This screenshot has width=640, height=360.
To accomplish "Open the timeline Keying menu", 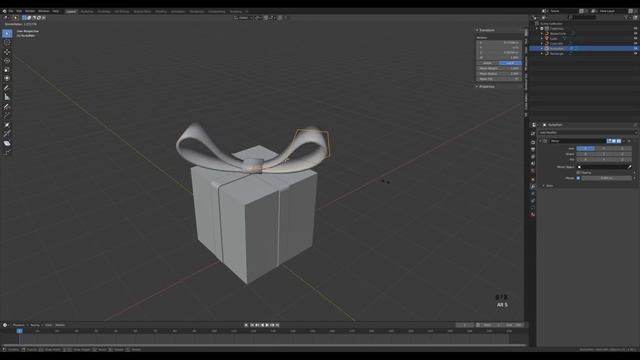I will pos(36,325).
